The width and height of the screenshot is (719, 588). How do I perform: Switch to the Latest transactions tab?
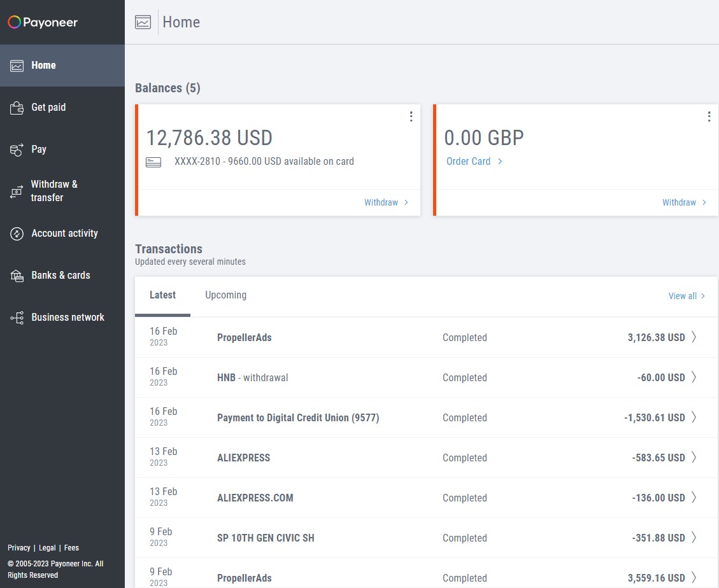[162, 295]
